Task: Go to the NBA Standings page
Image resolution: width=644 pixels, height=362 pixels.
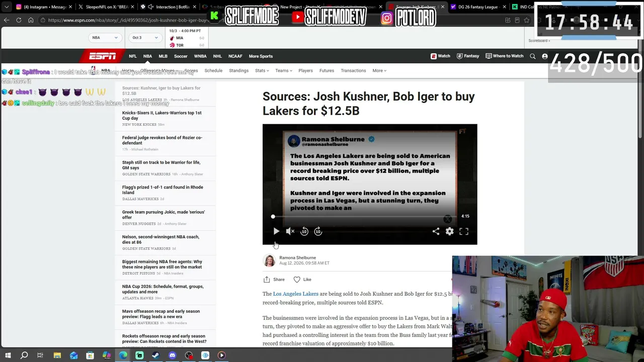Action: pyautogui.click(x=238, y=71)
